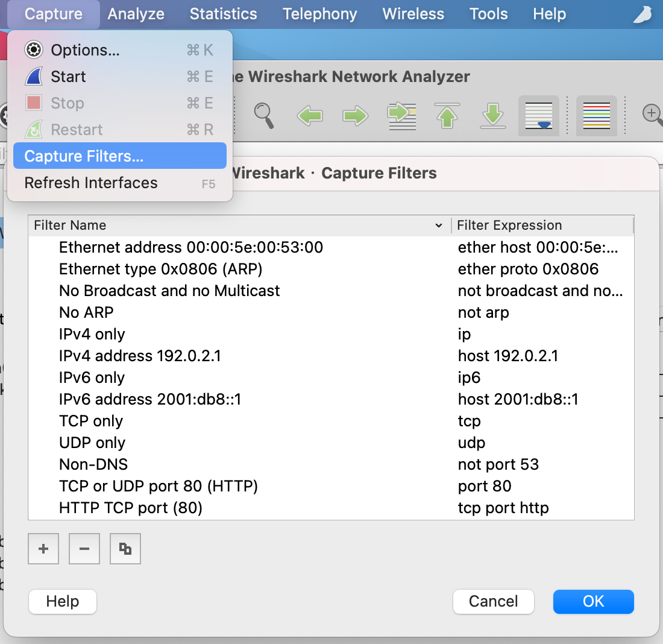Click the tcp port http expression
The height and width of the screenshot is (644, 663).
pyautogui.click(x=503, y=508)
